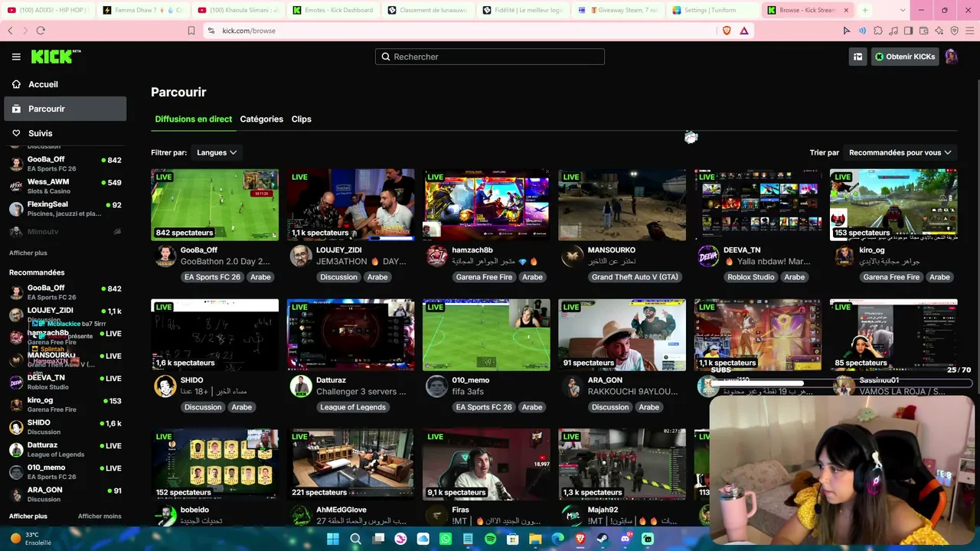Open the LOUJEY_ZIDI channel name link
The height and width of the screenshot is (551, 980).
338,250
